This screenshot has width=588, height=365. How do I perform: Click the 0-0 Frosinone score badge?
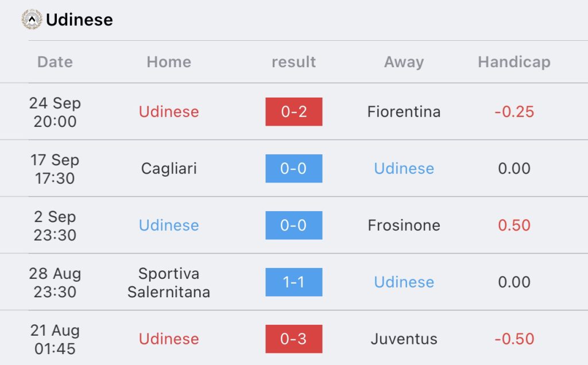(x=293, y=225)
